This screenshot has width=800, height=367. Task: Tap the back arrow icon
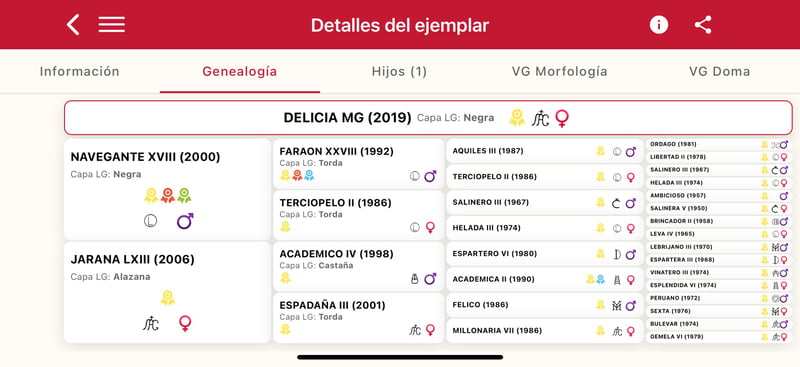click(x=73, y=25)
